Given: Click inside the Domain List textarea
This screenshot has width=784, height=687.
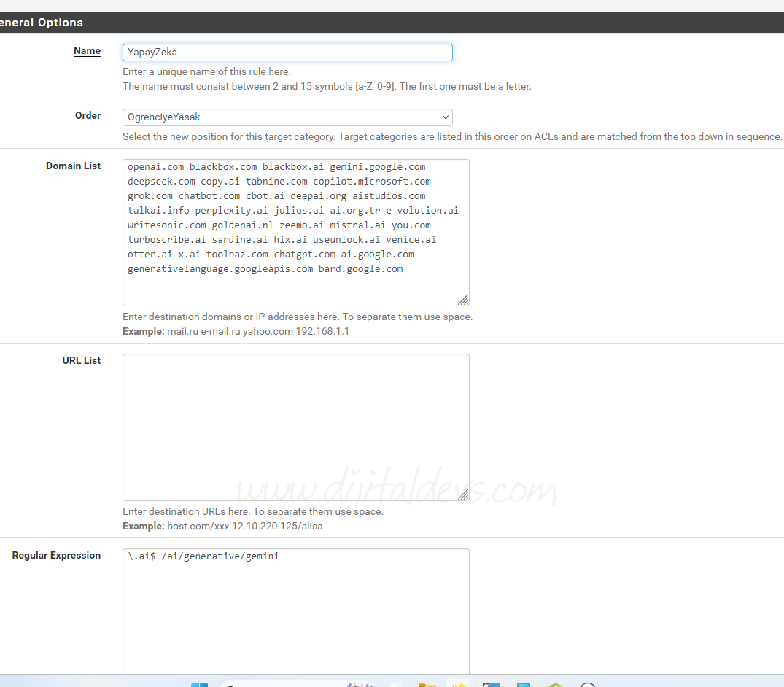Looking at the screenshot, I should [x=296, y=233].
